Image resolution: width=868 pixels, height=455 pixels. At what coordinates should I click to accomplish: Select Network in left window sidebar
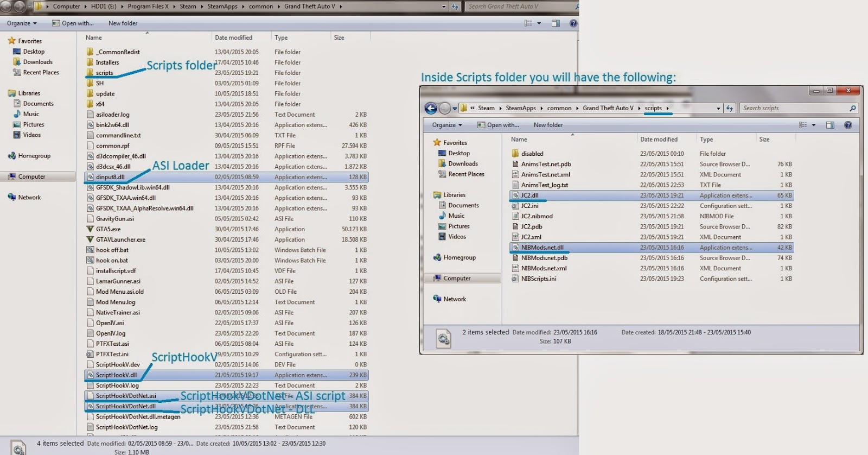pos(29,198)
